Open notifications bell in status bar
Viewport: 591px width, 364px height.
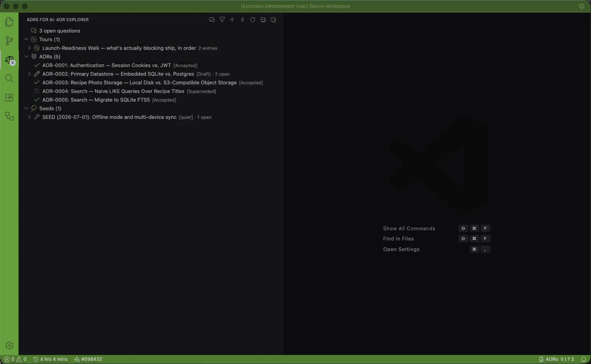[583, 359]
